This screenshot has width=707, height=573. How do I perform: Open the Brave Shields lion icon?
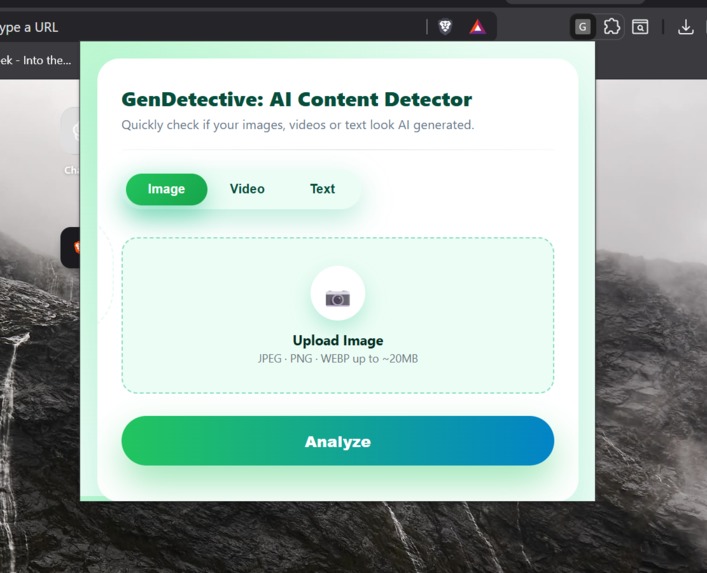445,27
